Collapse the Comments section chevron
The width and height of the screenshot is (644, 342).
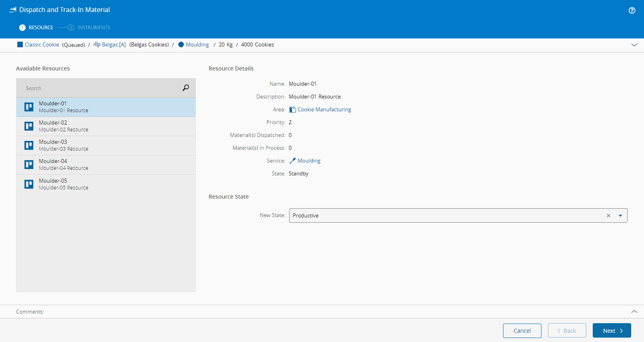[x=634, y=312]
